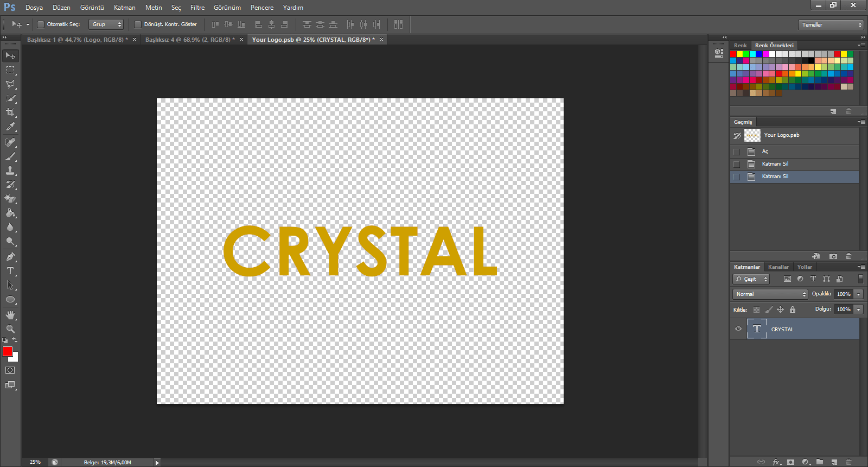The width and height of the screenshot is (868, 467).
Task: Open the Çeşit layer filter dropdown
Action: [751, 279]
